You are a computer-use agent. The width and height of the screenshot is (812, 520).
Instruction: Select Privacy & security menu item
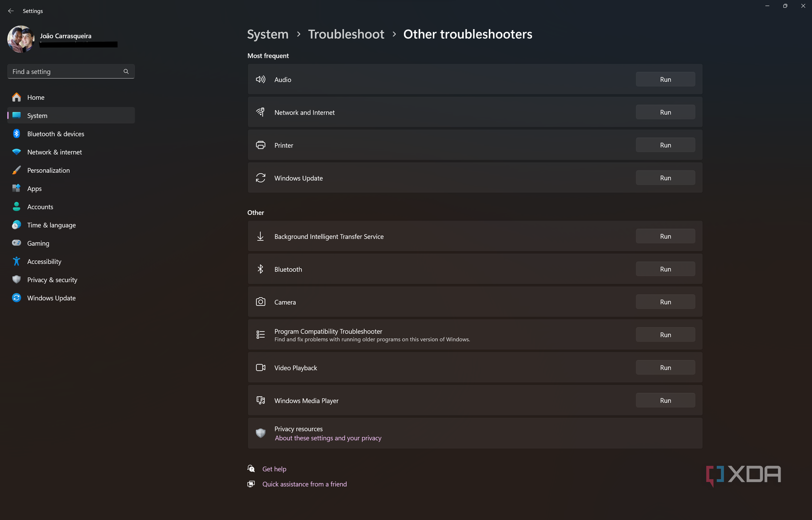pyautogui.click(x=71, y=280)
